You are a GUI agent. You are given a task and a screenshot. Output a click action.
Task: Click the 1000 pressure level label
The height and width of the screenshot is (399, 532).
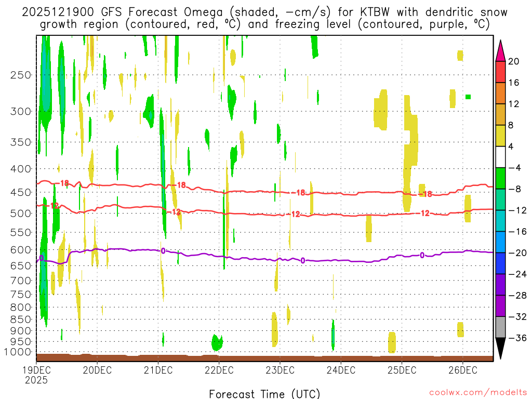18,352
